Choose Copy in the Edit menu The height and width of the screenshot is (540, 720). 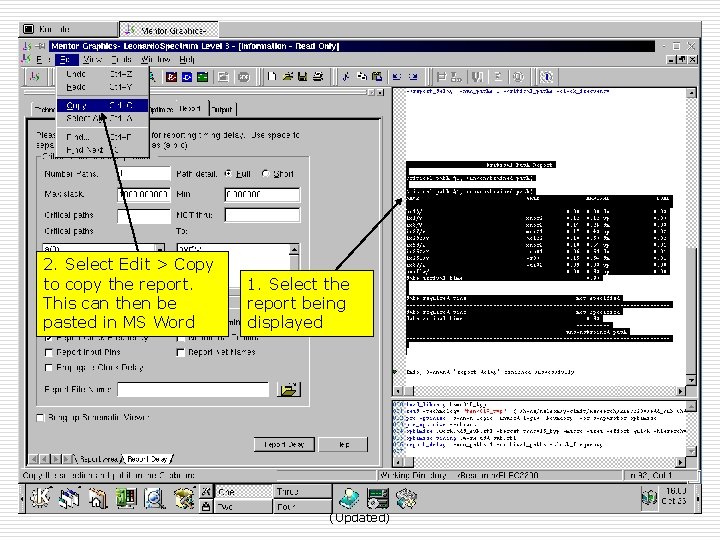[x=102, y=106]
